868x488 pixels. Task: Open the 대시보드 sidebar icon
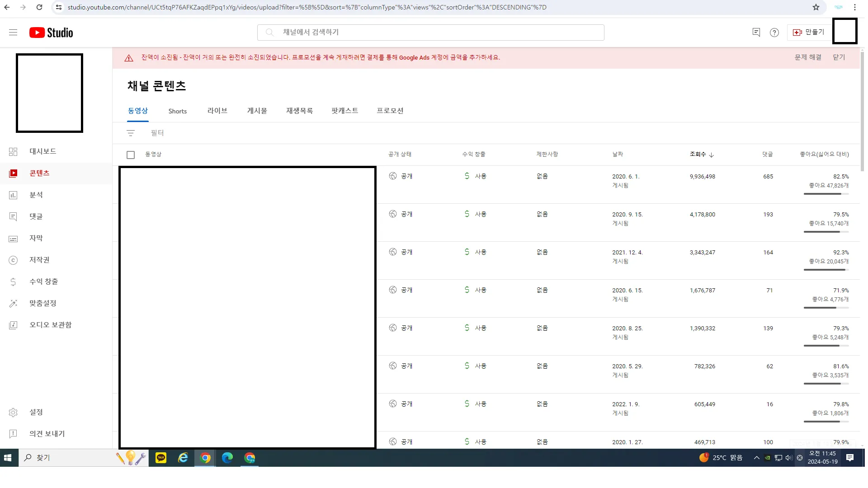pos(13,151)
